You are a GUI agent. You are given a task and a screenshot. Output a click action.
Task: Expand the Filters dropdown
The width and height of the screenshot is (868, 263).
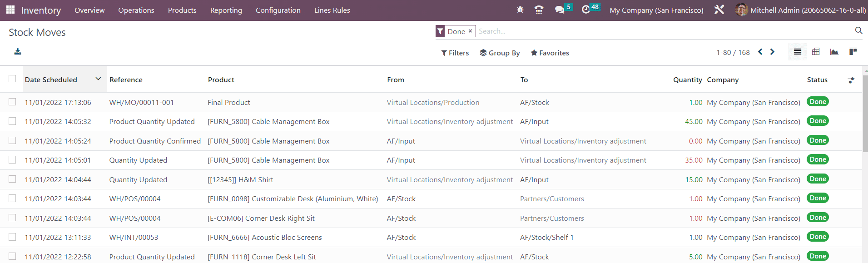455,53
